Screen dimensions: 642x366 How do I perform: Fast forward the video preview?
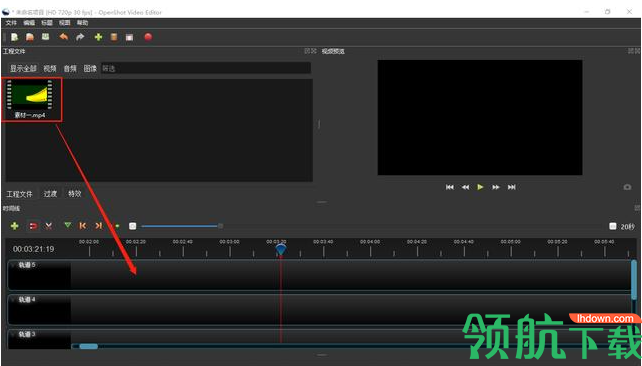pyautogui.click(x=496, y=187)
